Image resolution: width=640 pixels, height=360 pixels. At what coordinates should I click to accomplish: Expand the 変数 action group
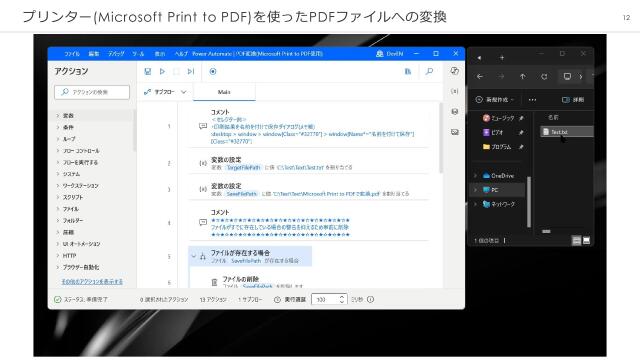click(58, 116)
